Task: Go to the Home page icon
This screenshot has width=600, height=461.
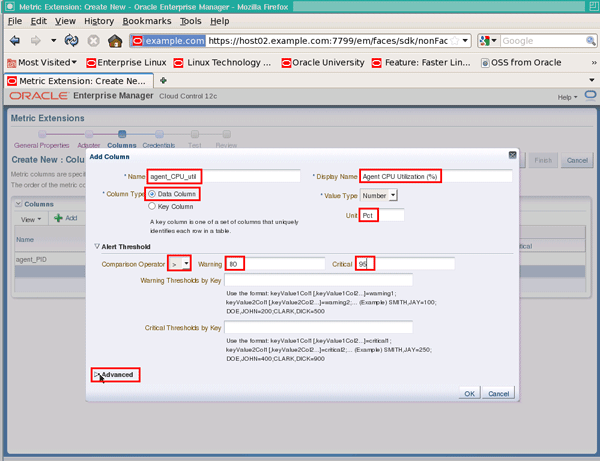Action: click(x=115, y=41)
